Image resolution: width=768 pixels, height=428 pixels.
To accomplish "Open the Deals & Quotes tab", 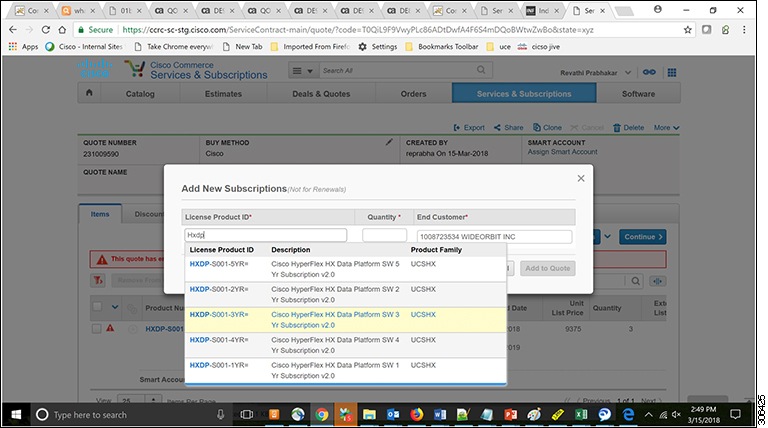I will coord(321,94).
